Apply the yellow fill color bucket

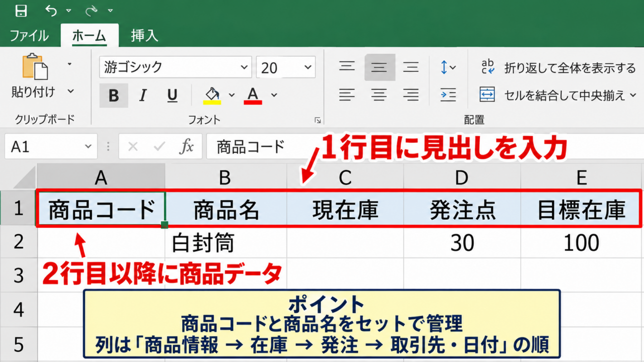(x=212, y=95)
